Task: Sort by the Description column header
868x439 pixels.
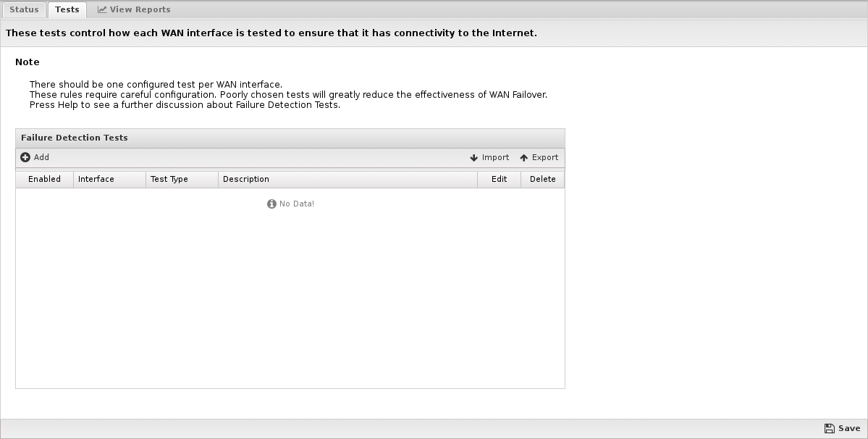Action: tap(347, 180)
